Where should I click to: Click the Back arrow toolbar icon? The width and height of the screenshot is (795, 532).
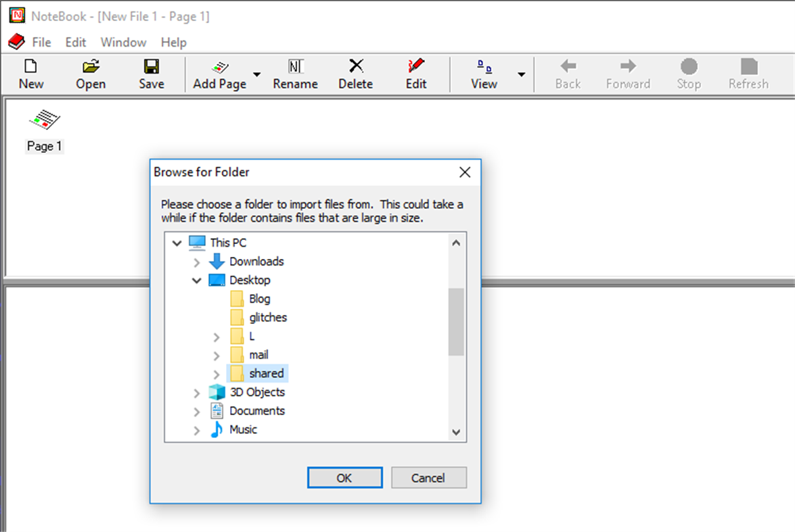click(x=568, y=66)
